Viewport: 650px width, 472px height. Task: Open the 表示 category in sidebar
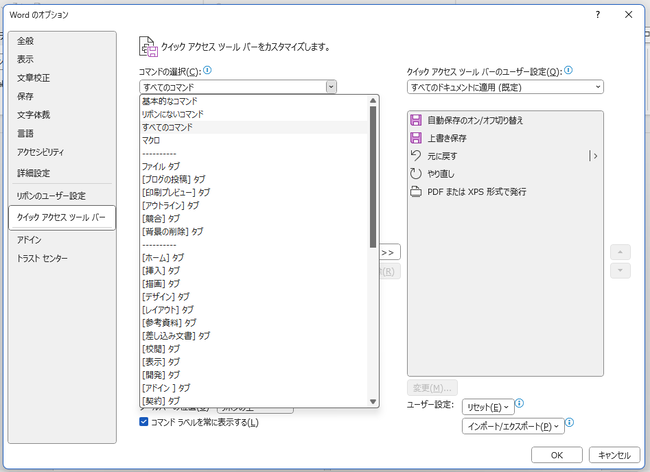click(x=62, y=59)
